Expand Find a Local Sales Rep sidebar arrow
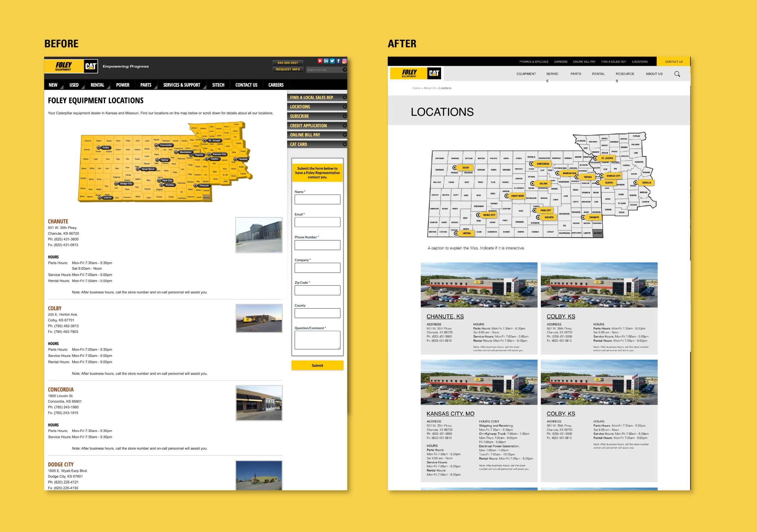Viewport: 757px width, 532px height. pos(344,98)
